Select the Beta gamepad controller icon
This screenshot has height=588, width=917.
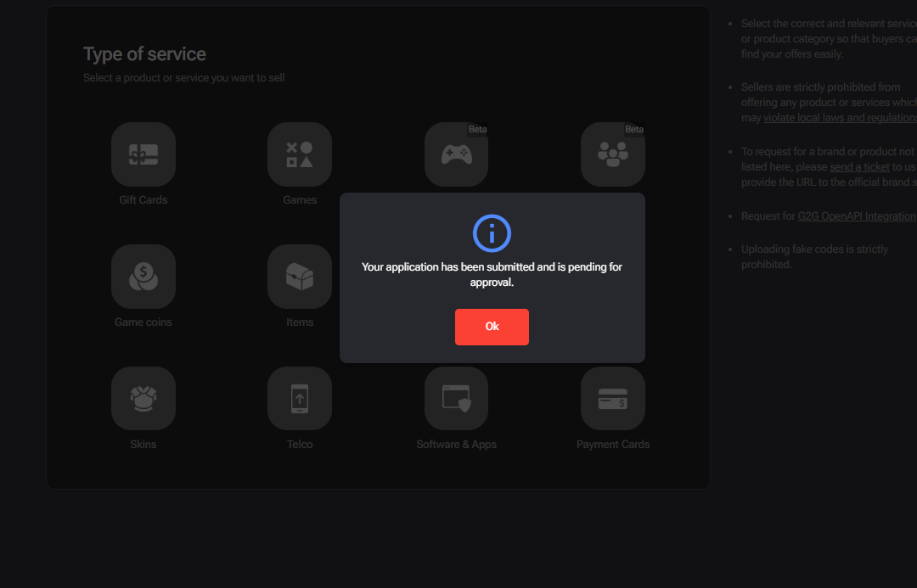point(456,154)
